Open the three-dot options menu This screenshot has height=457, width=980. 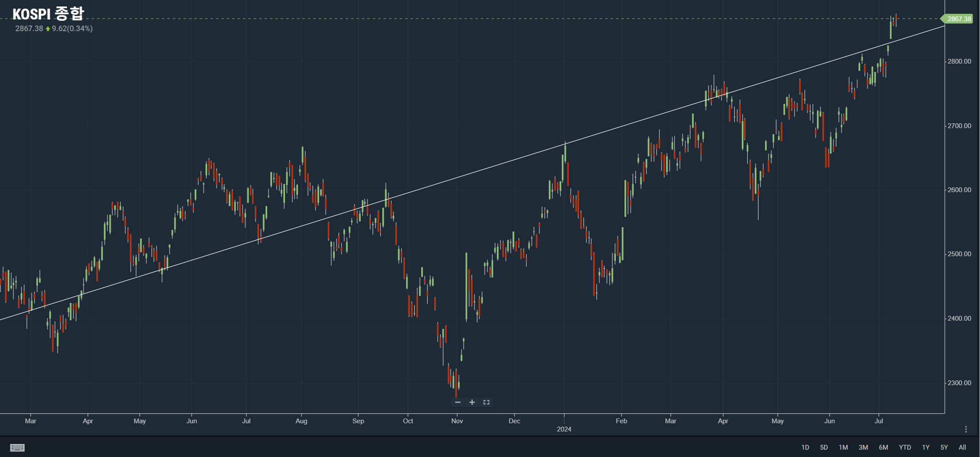pos(966,429)
